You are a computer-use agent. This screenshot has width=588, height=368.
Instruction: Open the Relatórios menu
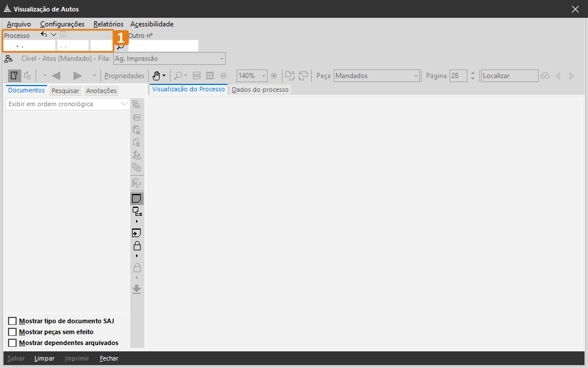coord(109,24)
